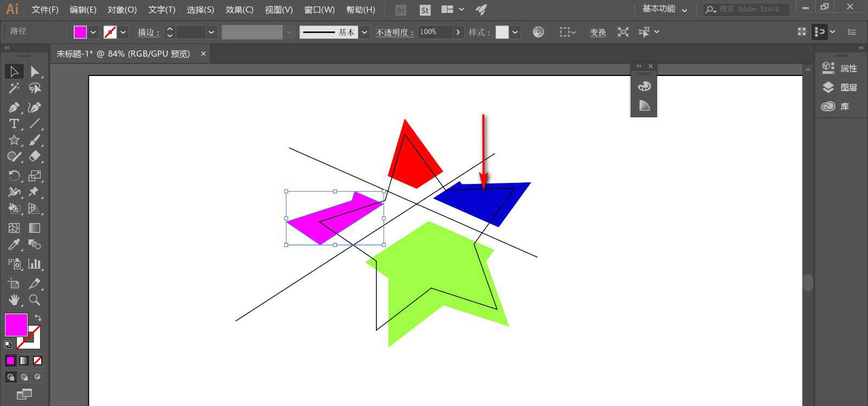Click the 变换 transform link
868x406 pixels.
click(x=598, y=32)
